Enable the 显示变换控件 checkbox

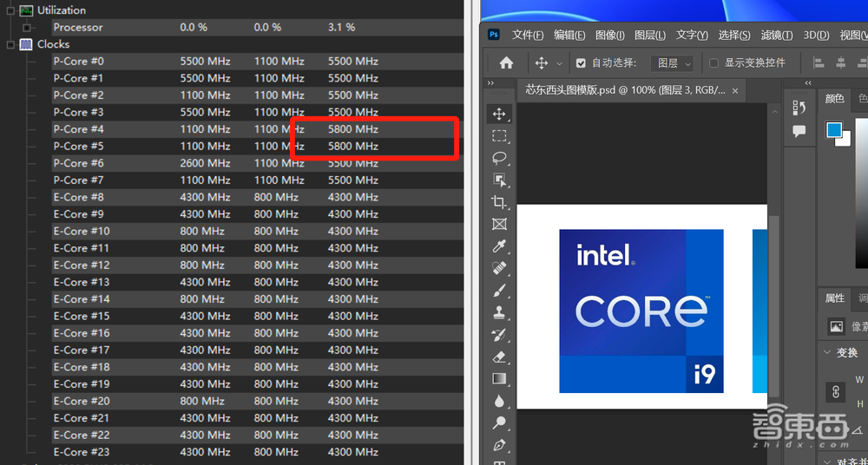[713, 63]
